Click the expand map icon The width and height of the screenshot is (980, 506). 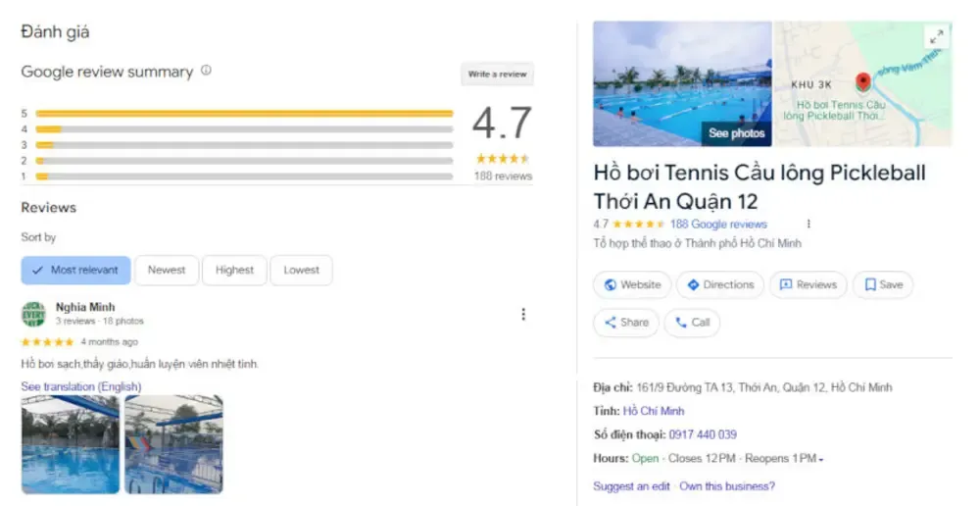pos(936,37)
